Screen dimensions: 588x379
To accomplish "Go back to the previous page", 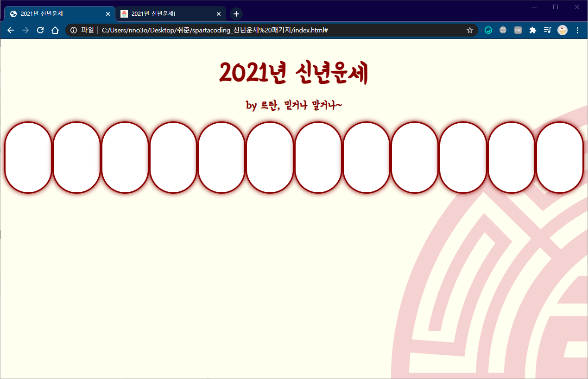I will click(x=11, y=30).
